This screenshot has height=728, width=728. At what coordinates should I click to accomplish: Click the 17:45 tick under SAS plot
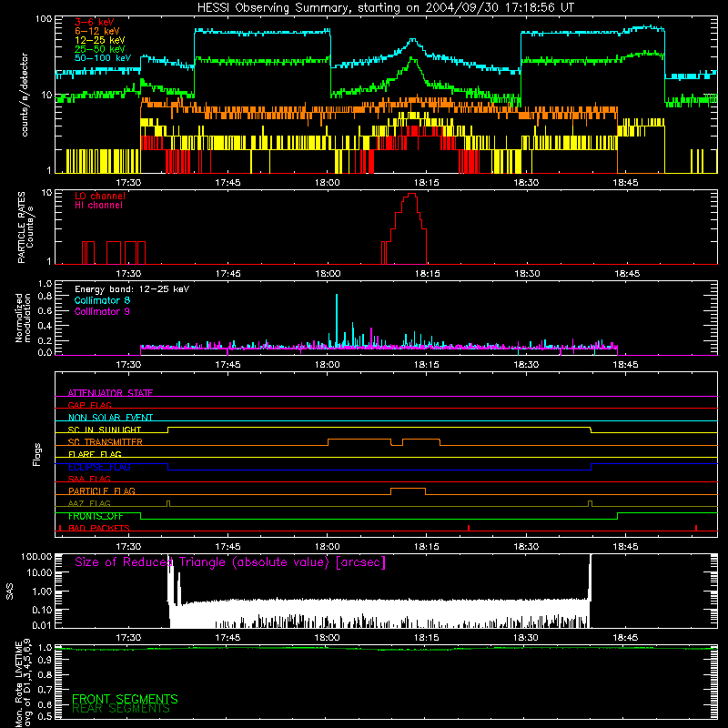click(227, 638)
